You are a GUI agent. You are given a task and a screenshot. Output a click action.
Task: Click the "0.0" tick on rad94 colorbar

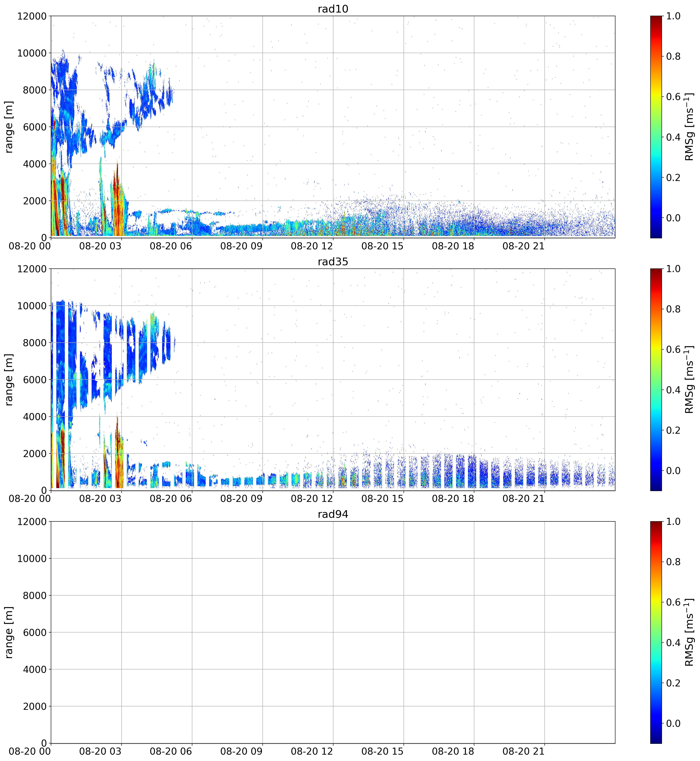673,724
